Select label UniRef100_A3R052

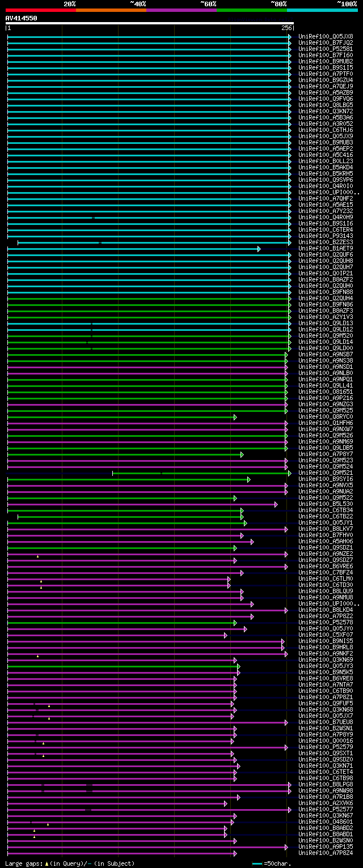pos(326,124)
